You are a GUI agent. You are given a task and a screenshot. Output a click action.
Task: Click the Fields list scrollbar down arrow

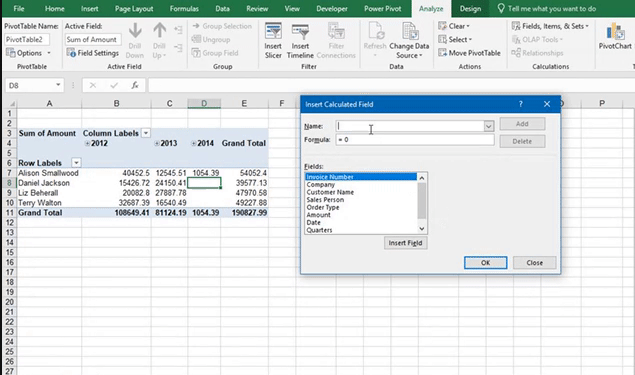click(x=422, y=229)
